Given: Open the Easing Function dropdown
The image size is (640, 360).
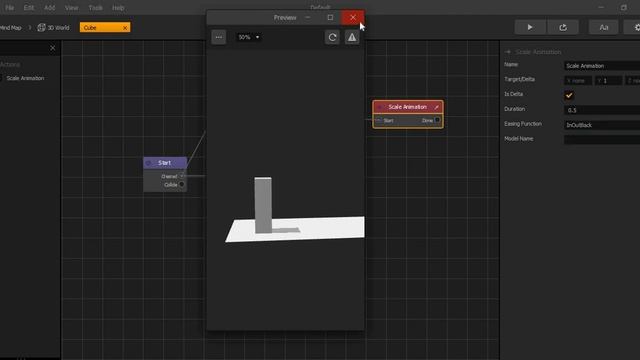Looking at the screenshot, I should [x=602, y=125].
